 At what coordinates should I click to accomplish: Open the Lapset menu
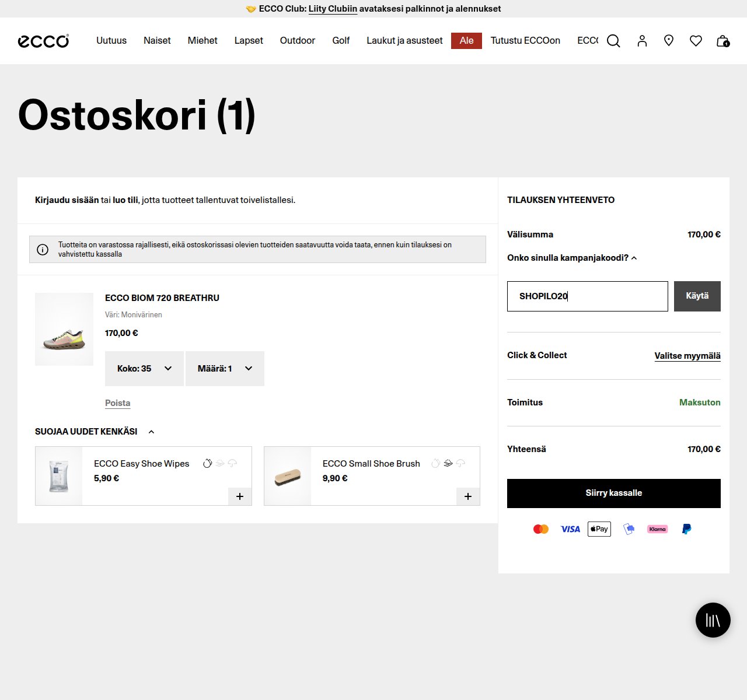pos(249,41)
